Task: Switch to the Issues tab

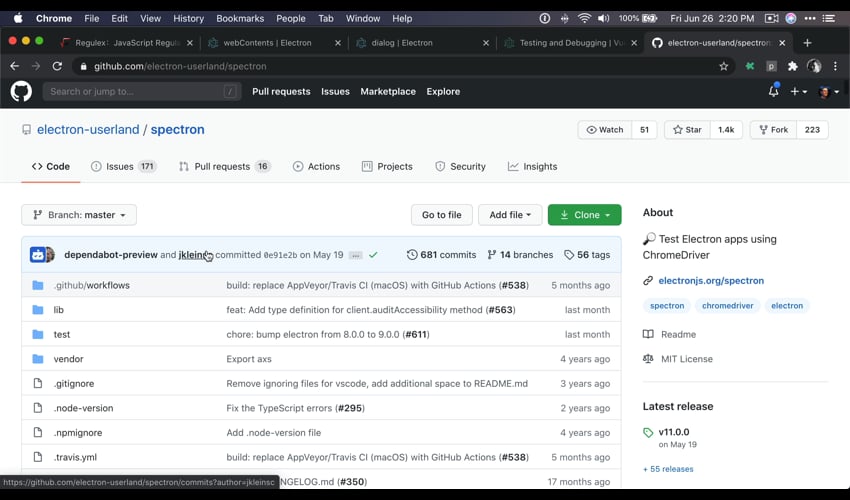Action: (123, 166)
